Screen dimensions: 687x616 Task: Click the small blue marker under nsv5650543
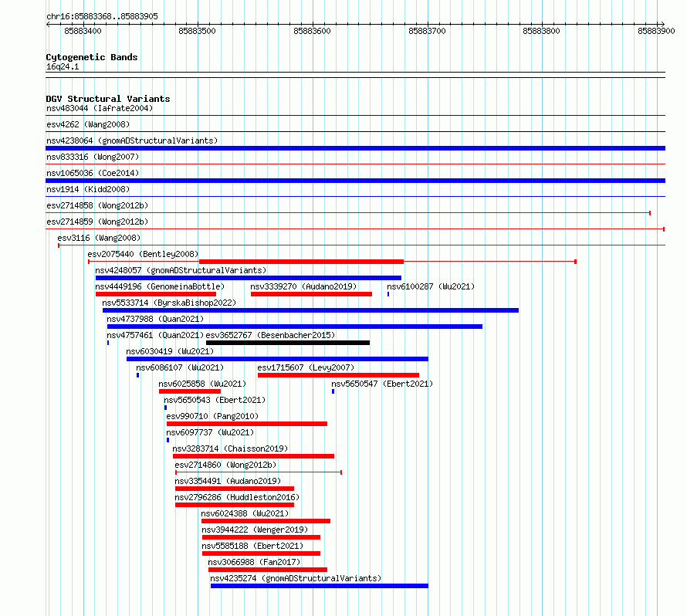(166, 408)
